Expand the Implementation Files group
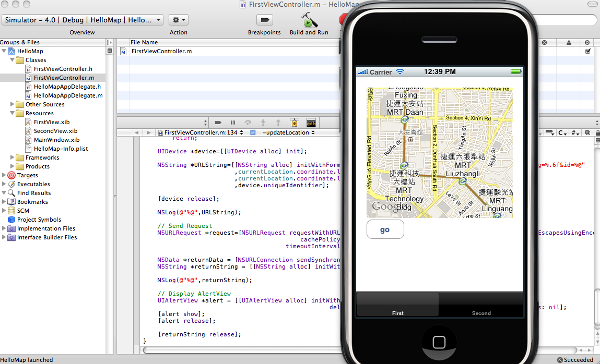The height and width of the screenshot is (364, 600). pos(4,228)
